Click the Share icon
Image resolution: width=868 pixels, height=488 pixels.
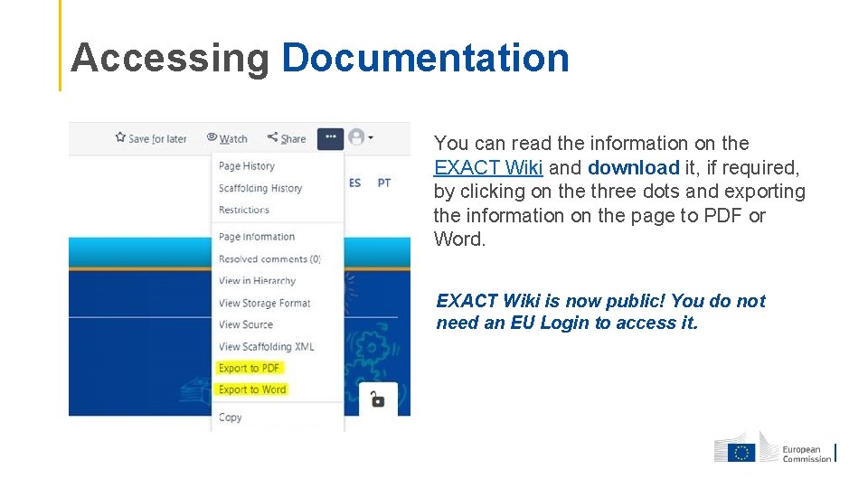tap(272, 137)
